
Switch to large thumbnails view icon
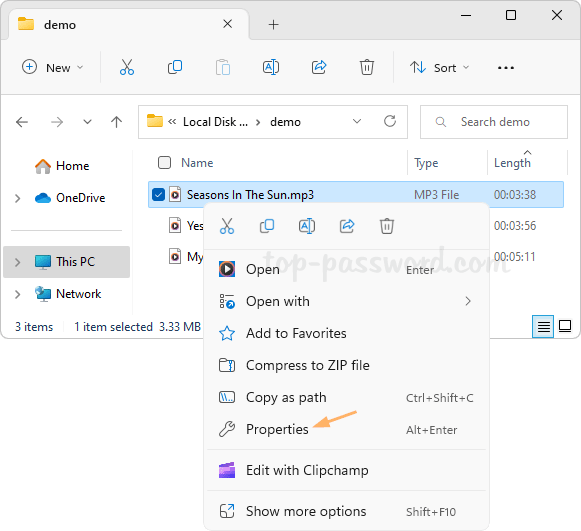(565, 326)
